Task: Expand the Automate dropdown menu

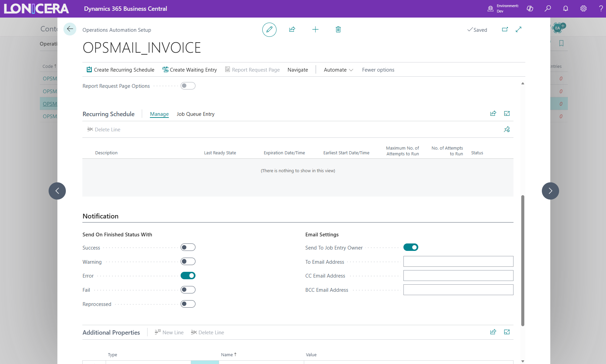Action: pos(339,70)
